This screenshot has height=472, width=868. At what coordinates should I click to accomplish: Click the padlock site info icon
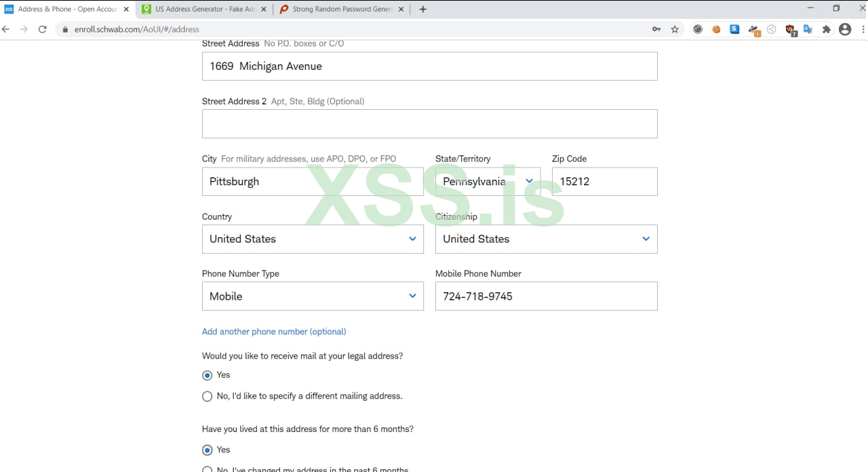(x=65, y=29)
